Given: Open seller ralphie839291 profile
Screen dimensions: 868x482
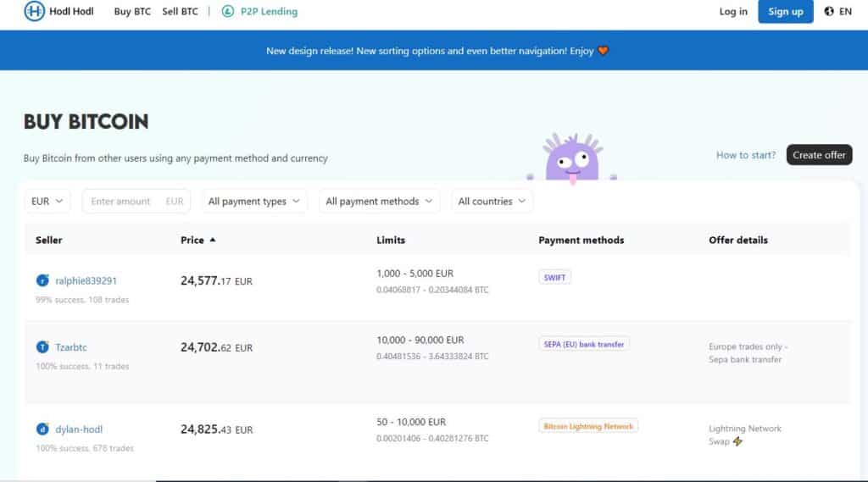Looking at the screenshot, I should coord(86,280).
